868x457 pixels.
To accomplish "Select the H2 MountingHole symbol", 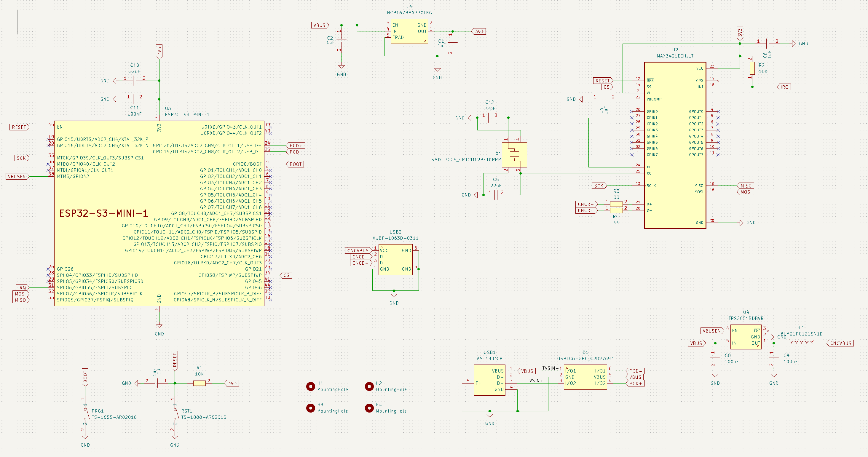I will pos(369,386).
